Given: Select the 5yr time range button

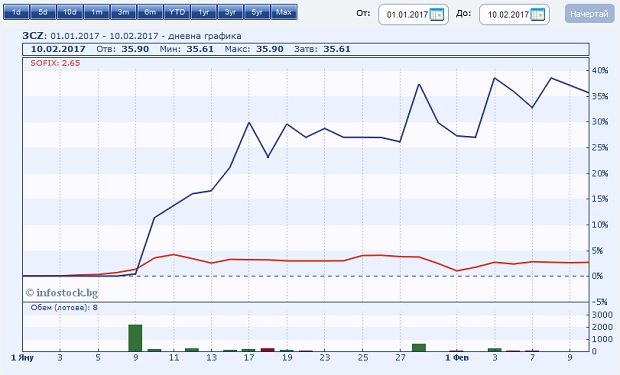Looking at the screenshot, I should pyautogui.click(x=257, y=12).
